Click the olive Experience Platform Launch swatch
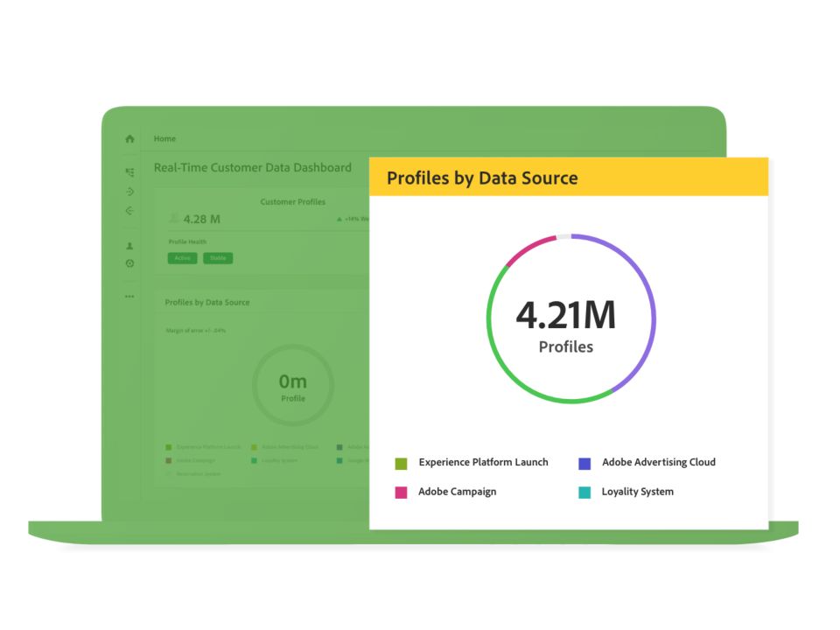 (401, 464)
